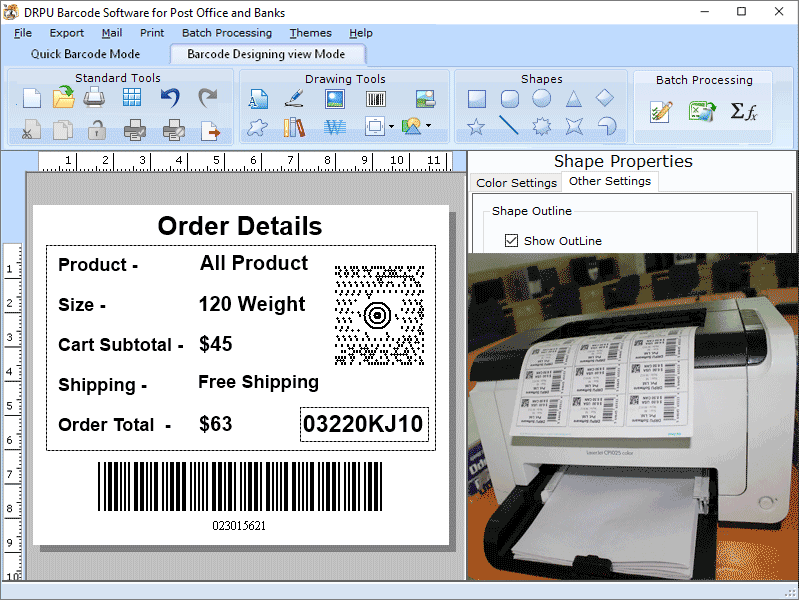The width and height of the screenshot is (799, 600).
Task: Select the four-point star shape
Action: (574, 125)
